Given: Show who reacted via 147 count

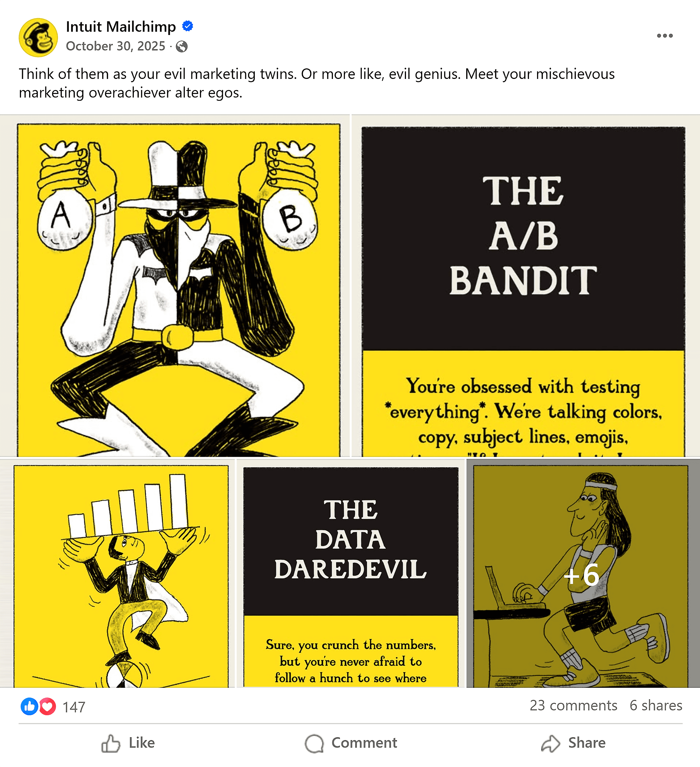Looking at the screenshot, I should pyautogui.click(x=74, y=707).
